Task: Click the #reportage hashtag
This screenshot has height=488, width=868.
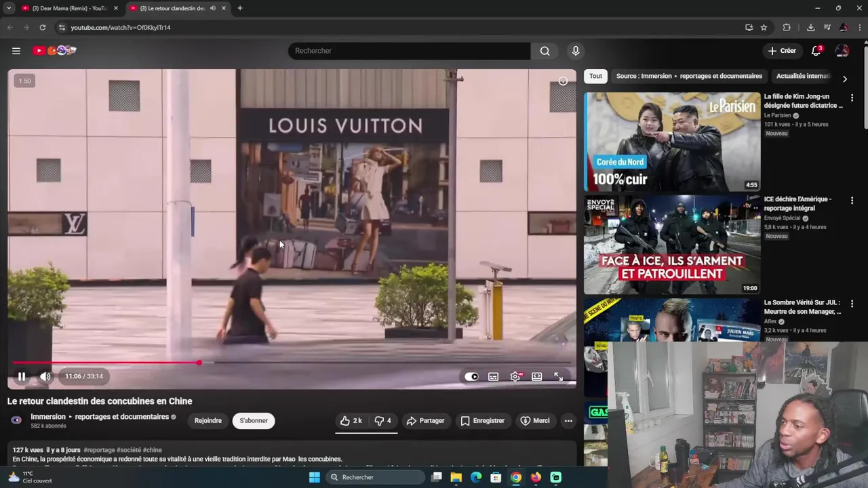Action: (99, 450)
